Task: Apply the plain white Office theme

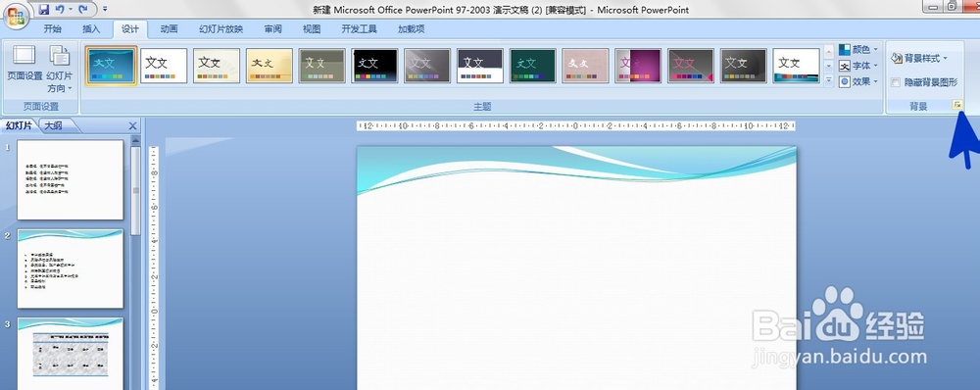Action: click(164, 66)
